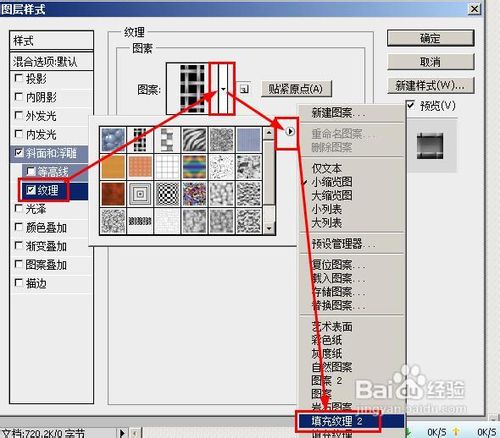Click the pattern picker scroll down arrow
The width and height of the screenshot is (500, 438).
click(269, 228)
